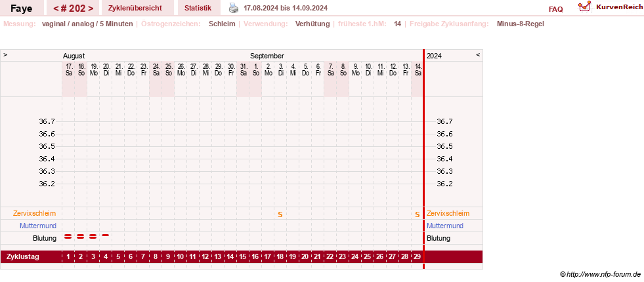Click the 2024 year label
The width and height of the screenshot is (644, 282).
(x=434, y=56)
